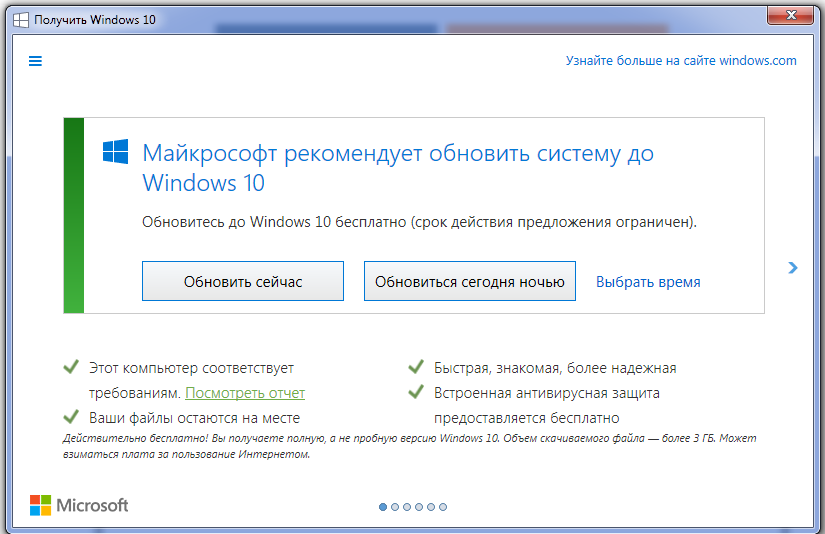The height and width of the screenshot is (534, 825).
Task: Click the title Получить Windows 10
Action: (95, 20)
